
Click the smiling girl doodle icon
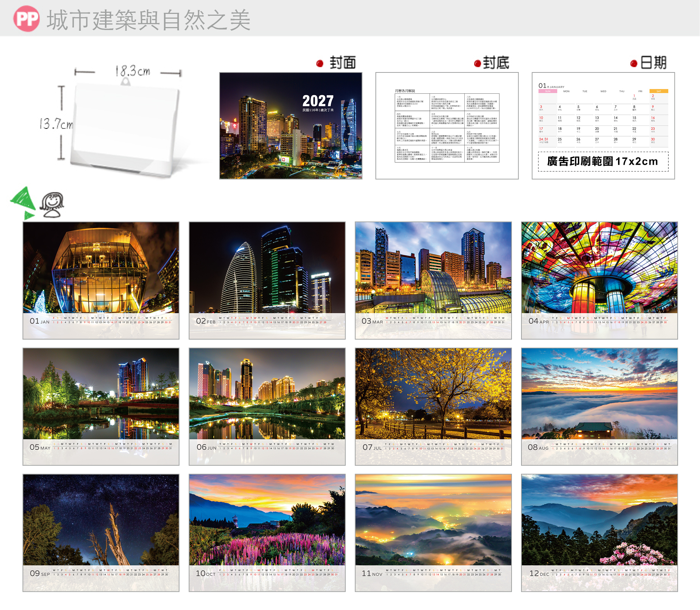52,205
